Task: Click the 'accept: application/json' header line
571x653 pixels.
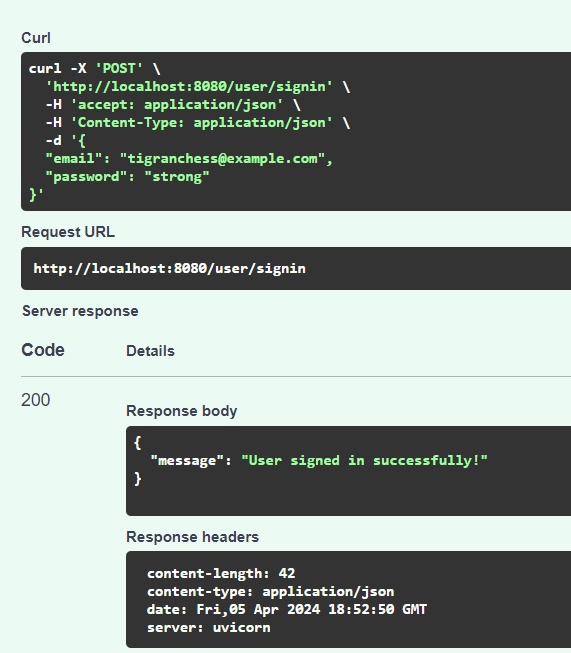Action: point(173,105)
